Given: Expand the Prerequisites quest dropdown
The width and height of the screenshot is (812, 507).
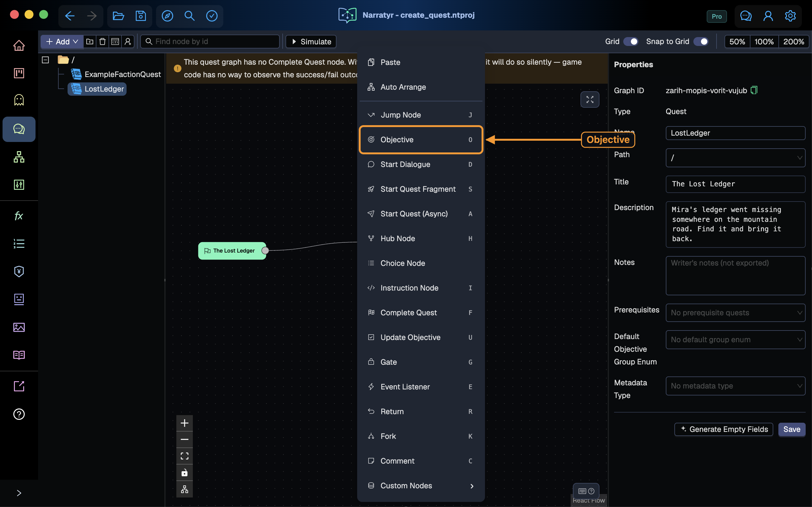Looking at the screenshot, I should tap(735, 312).
